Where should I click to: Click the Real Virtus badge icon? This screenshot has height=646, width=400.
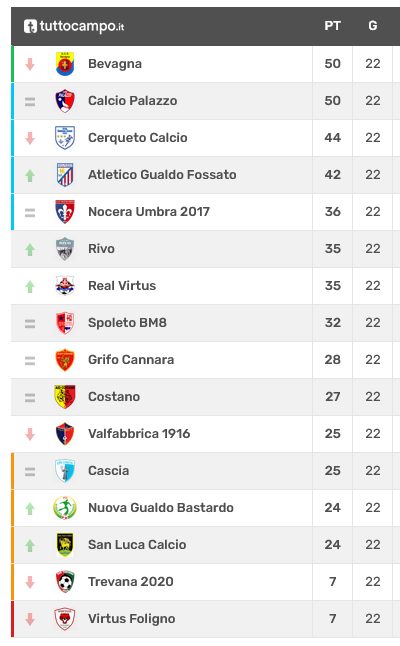coord(65,286)
